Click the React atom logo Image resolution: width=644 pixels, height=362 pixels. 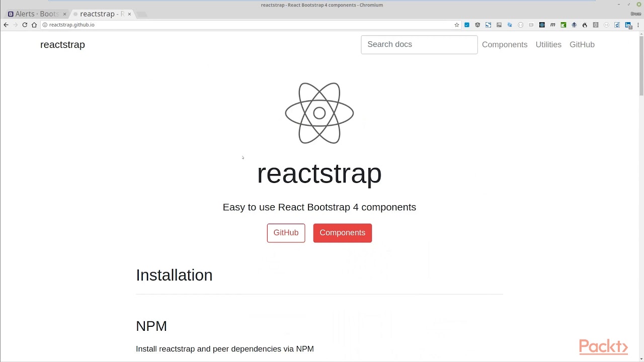(319, 113)
